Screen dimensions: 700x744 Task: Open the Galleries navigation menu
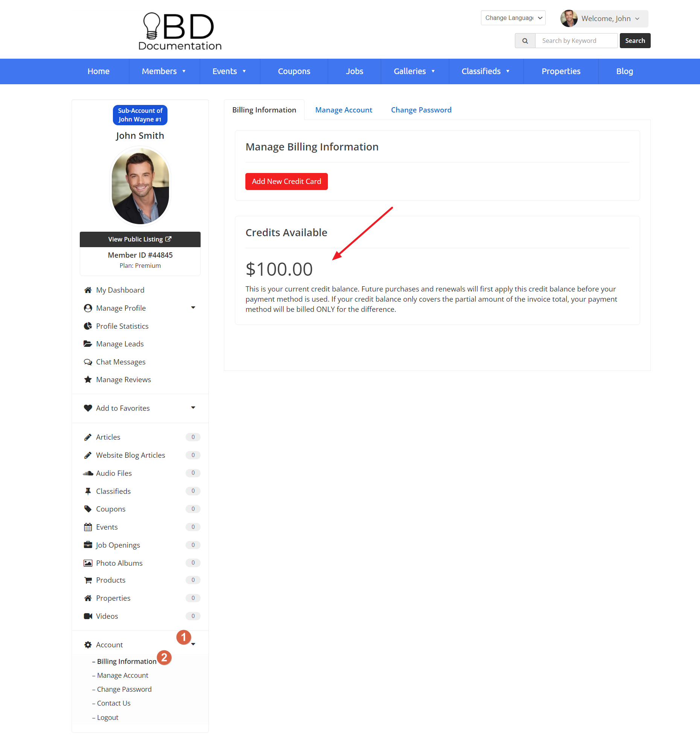[414, 71]
